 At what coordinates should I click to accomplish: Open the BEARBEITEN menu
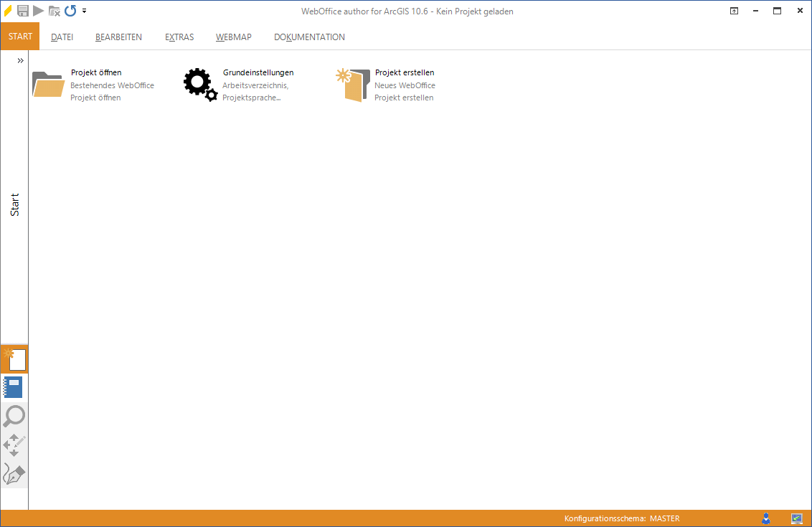(x=118, y=37)
